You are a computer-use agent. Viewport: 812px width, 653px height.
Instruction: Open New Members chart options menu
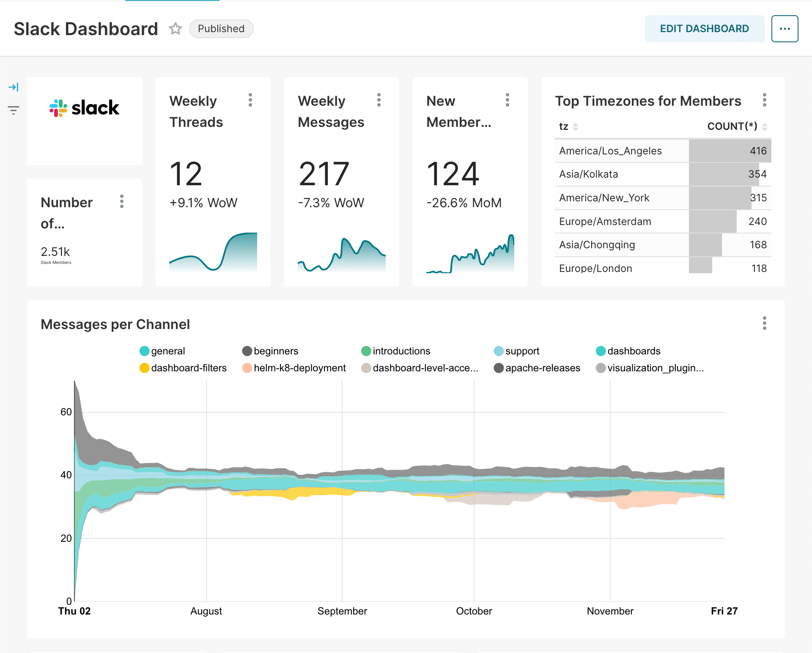[x=507, y=100]
